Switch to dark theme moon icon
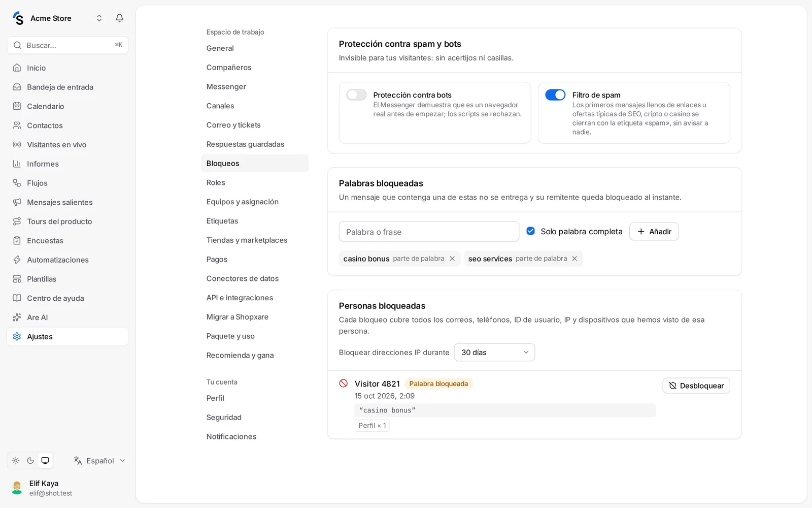The width and height of the screenshot is (812, 508). [x=30, y=461]
